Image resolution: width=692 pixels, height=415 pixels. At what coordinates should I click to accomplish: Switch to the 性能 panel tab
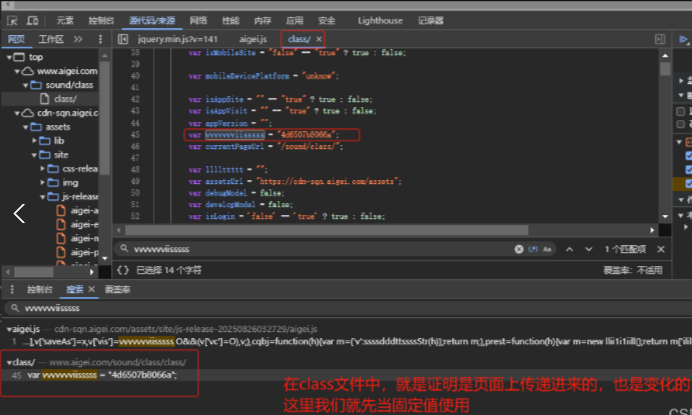click(x=230, y=20)
